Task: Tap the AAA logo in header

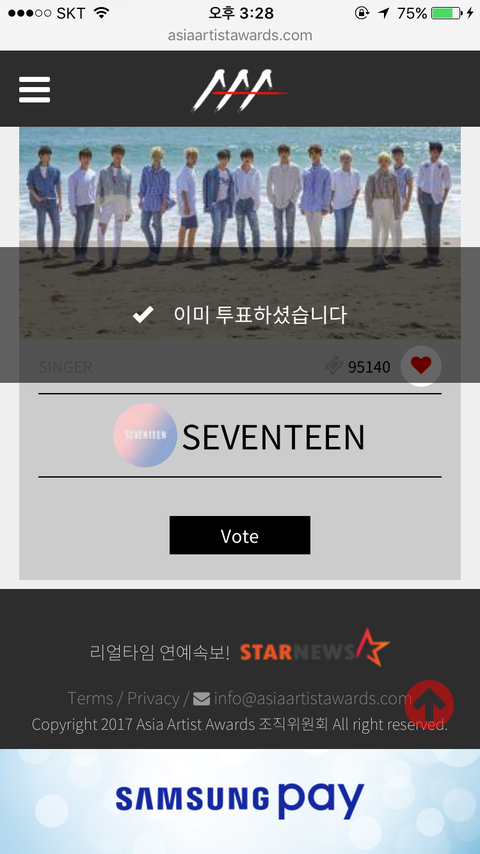Action: 240,90
